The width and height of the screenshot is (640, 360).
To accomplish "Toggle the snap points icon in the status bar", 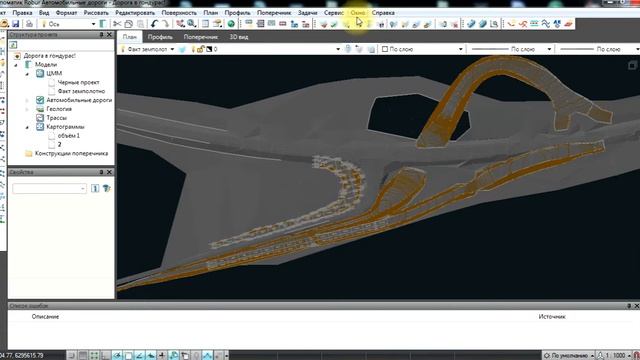I will coord(94,356).
